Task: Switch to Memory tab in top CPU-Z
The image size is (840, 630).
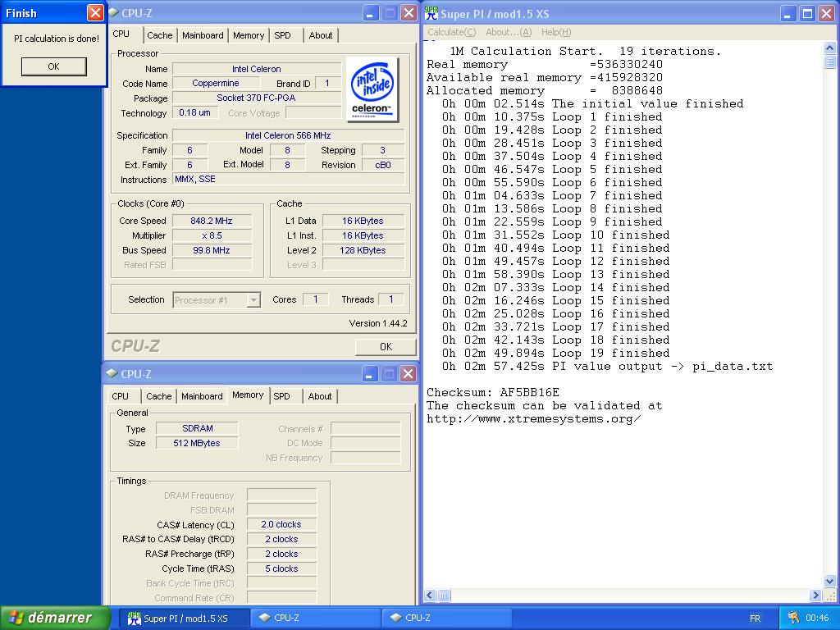Action: pos(249,35)
